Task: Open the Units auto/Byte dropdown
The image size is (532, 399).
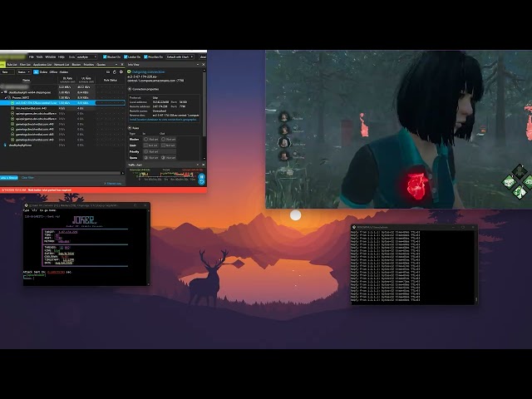Action: coord(86,57)
